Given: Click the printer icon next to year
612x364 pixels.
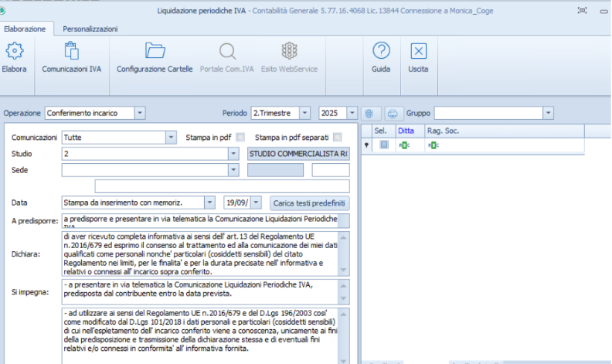Looking at the screenshot, I should [393, 113].
